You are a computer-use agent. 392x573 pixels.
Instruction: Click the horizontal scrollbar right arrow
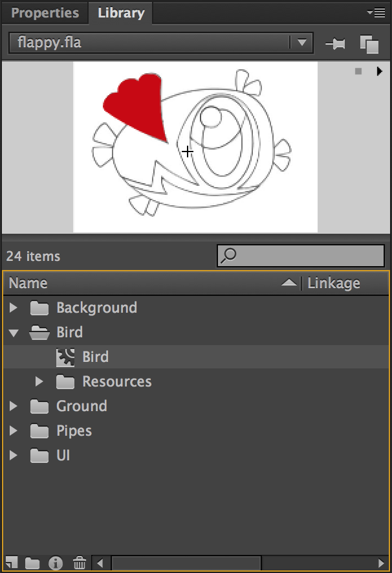pyautogui.click(x=382, y=563)
